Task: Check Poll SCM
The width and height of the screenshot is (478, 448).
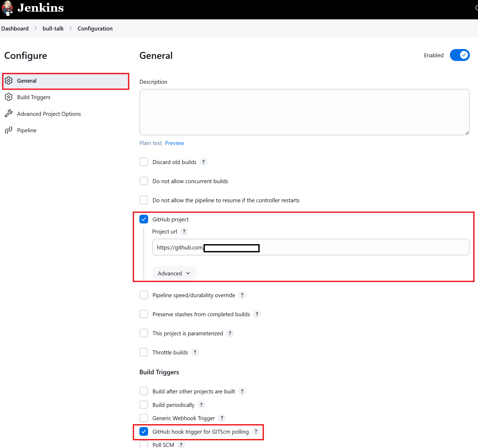Action: coord(144,445)
